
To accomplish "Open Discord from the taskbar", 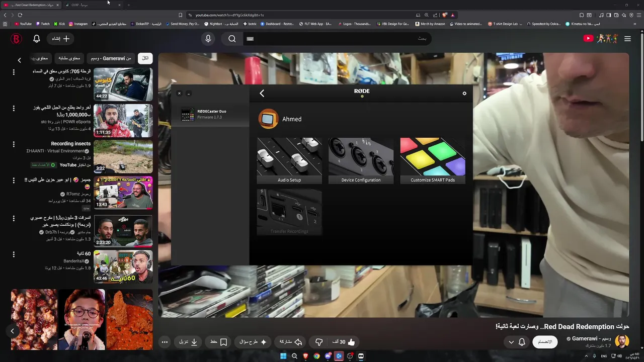I will 328,356.
